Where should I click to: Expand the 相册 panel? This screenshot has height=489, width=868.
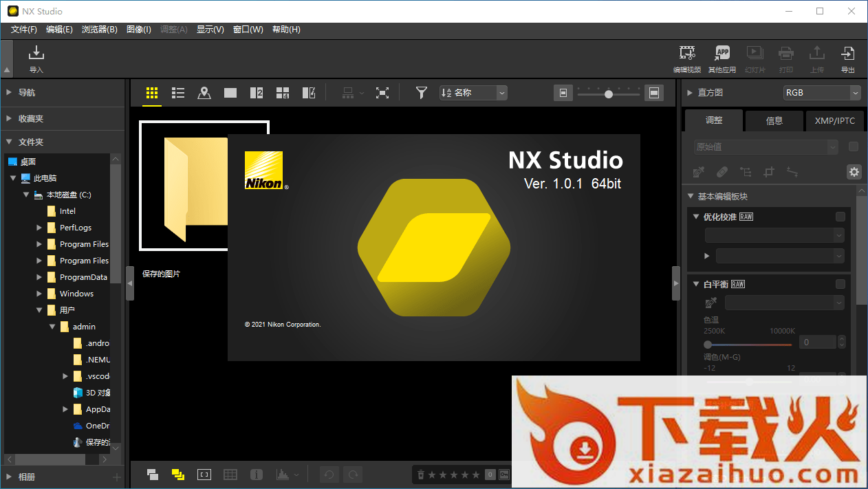coord(9,477)
